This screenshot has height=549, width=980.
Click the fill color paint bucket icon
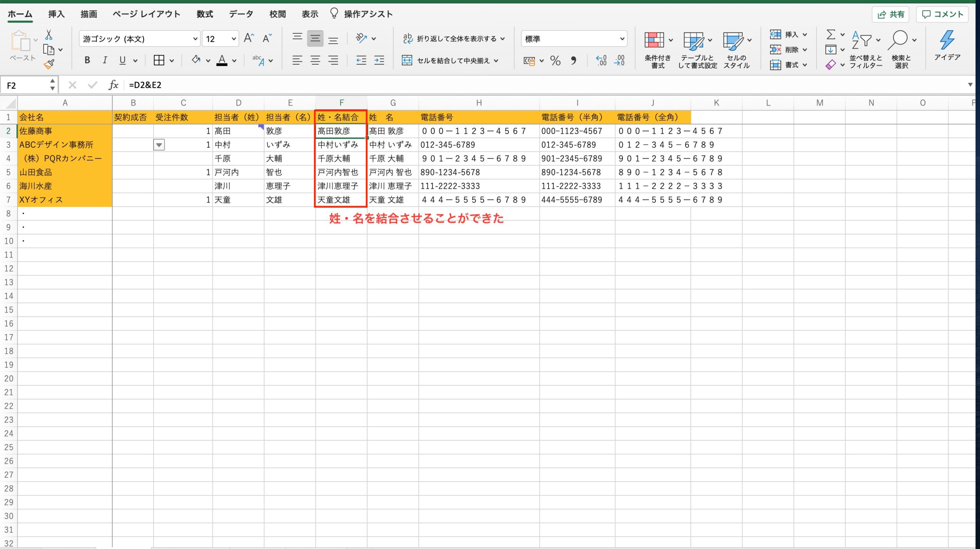196,60
